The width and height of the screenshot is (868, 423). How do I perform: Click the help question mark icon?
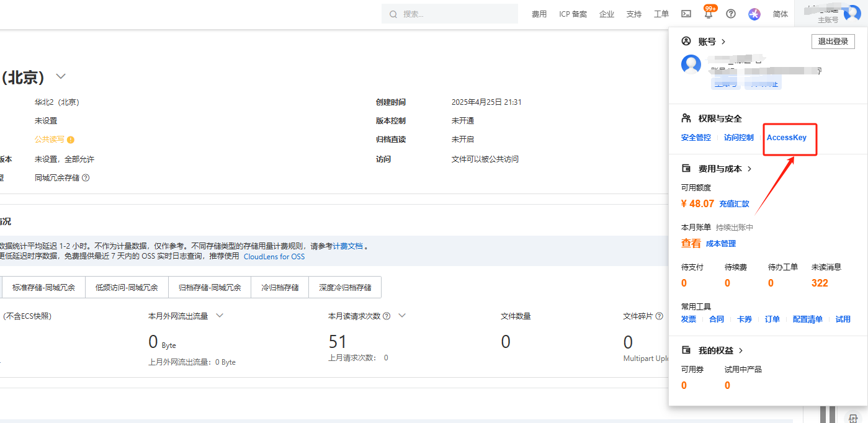[x=731, y=14]
